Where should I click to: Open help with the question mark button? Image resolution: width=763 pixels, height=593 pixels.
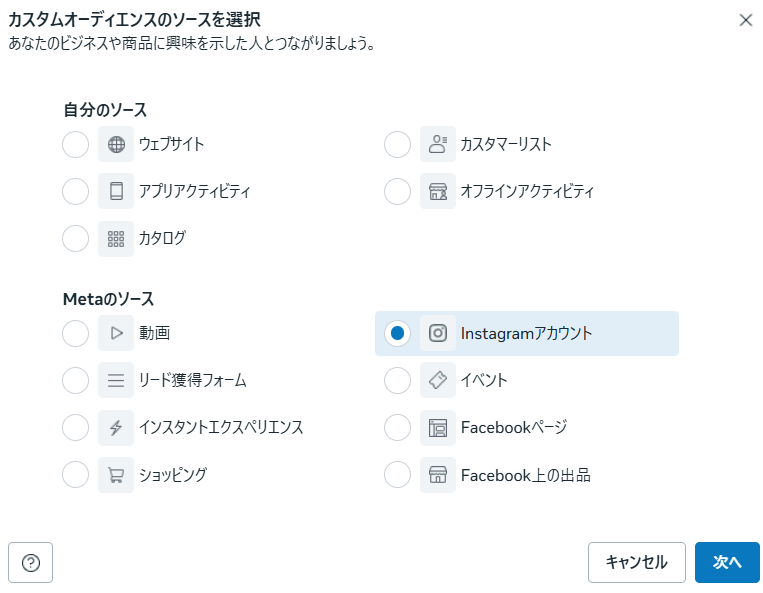pyautogui.click(x=31, y=563)
